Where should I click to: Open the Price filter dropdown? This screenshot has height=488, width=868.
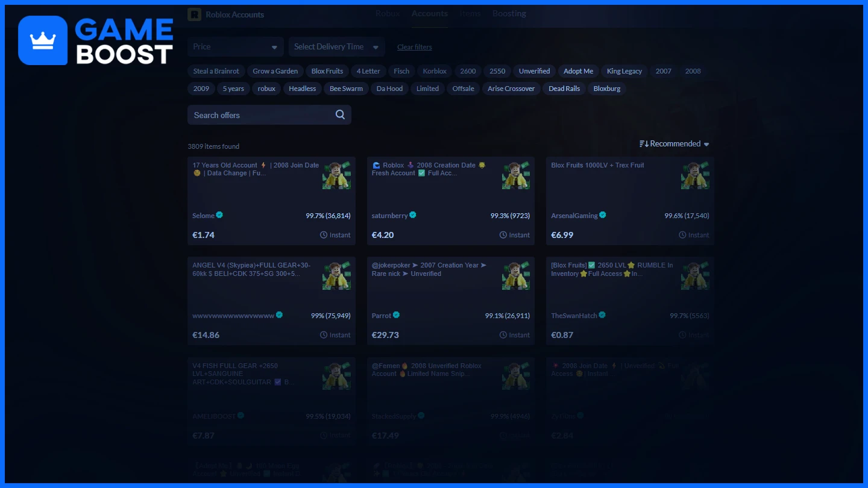[236, 46]
